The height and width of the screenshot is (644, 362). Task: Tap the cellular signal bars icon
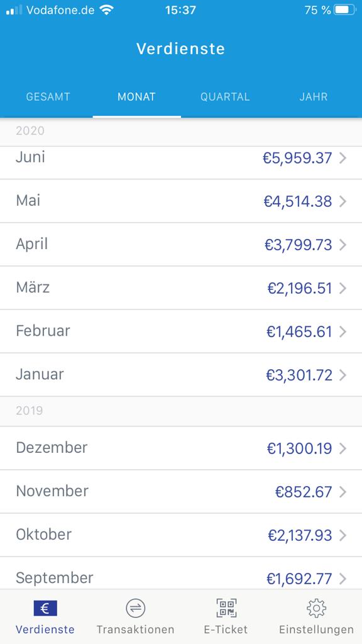(14, 10)
